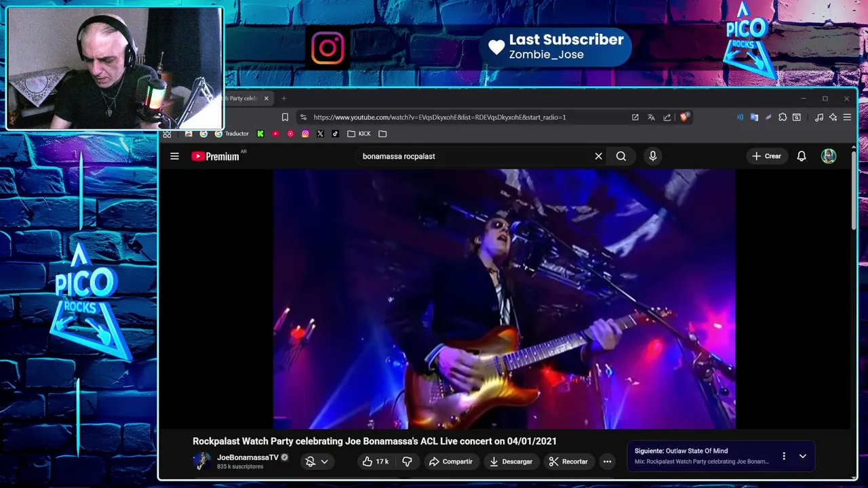Clear the search text with X
The height and width of the screenshot is (488, 868).
click(598, 156)
